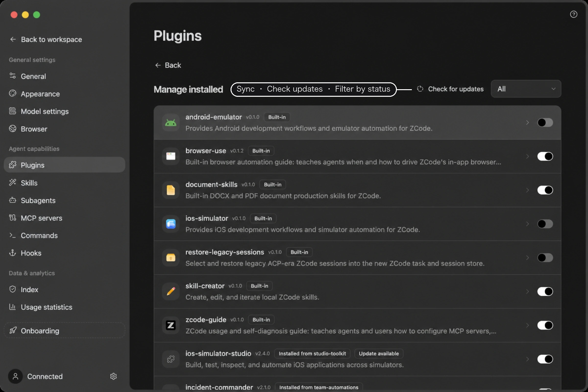Click the General sliders icon in sidebar
Screen dimensions: 588x392
[x=12, y=76]
